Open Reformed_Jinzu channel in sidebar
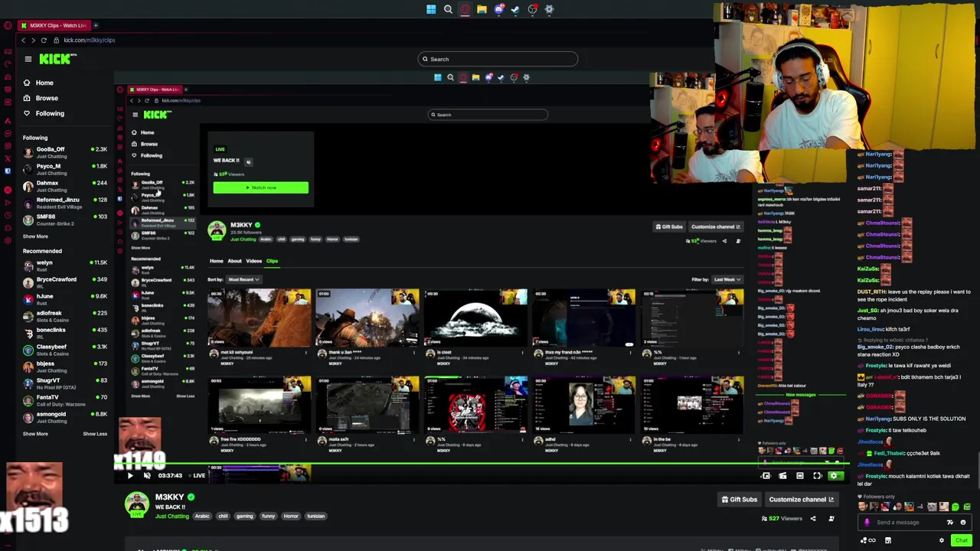 coord(65,203)
